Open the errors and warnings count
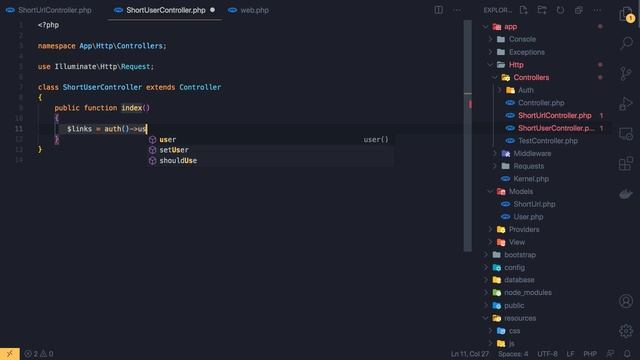Image resolution: width=640 pixels, height=360 pixels. 39,354
